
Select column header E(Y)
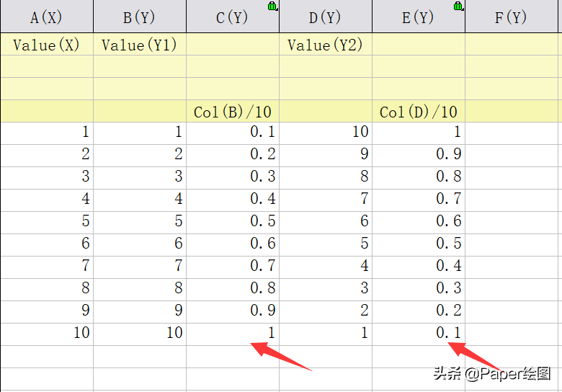[419, 17]
